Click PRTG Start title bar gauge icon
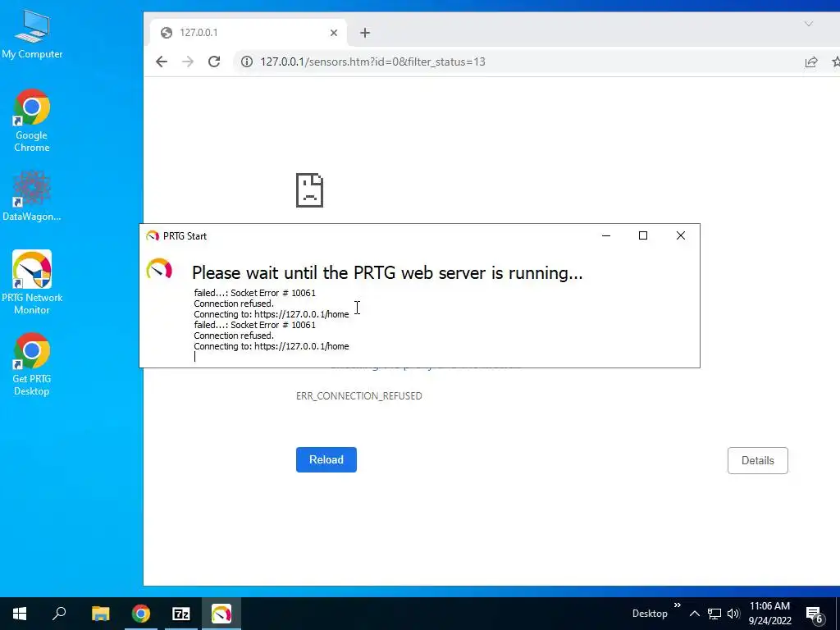Viewport: 840px width, 630px height. [x=153, y=235]
